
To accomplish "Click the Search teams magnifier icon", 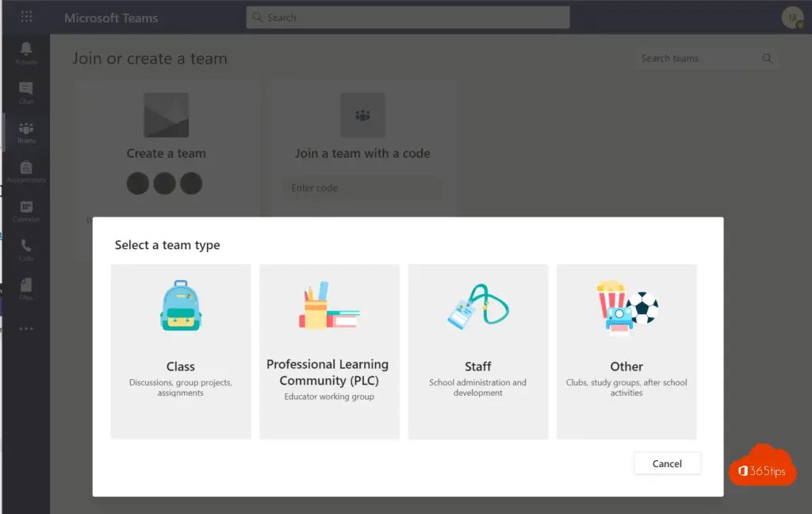I will coord(767,59).
